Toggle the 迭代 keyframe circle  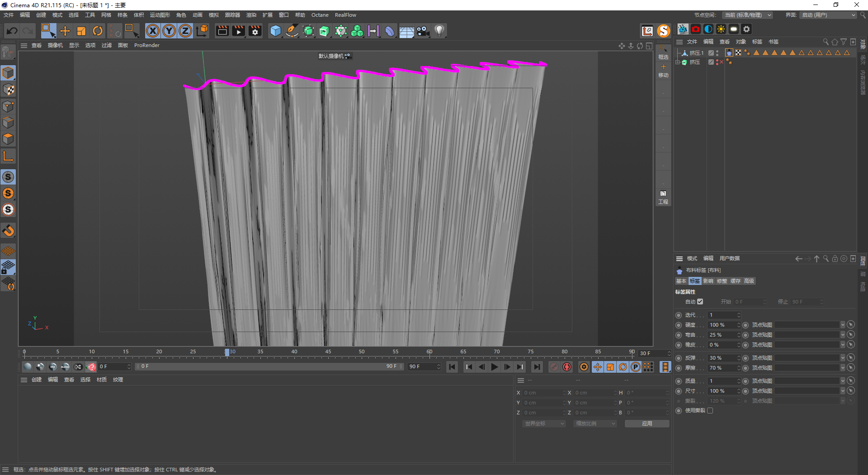click(x=679, y=315)
